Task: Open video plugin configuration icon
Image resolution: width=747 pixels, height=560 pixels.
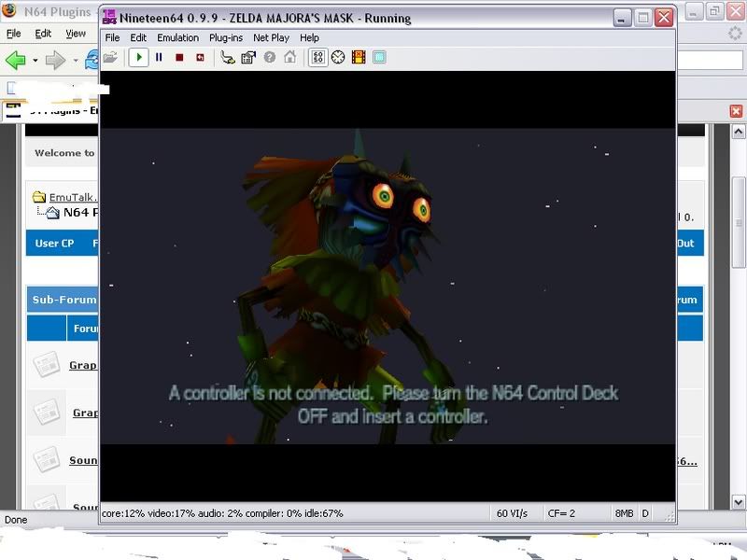Action: point(248,58)
